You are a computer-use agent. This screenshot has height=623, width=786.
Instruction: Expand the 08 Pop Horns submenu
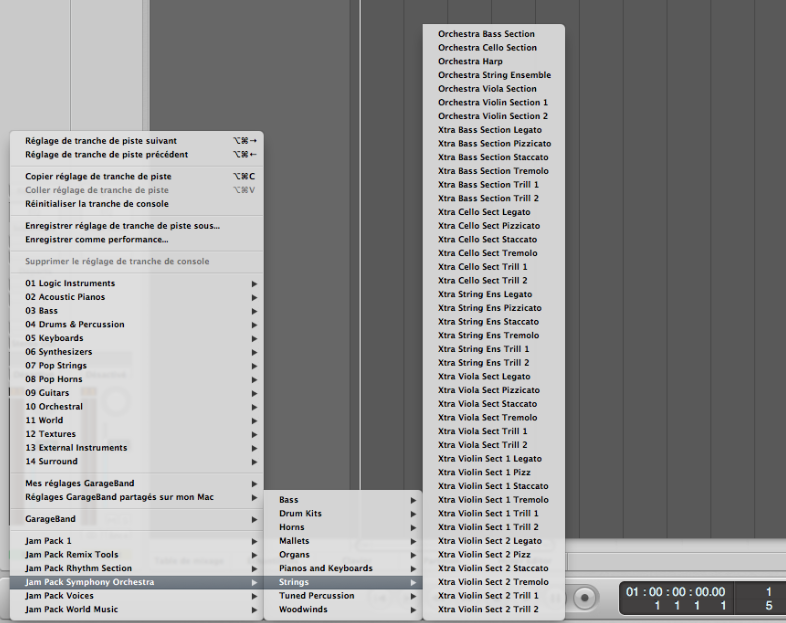point(136,379)
